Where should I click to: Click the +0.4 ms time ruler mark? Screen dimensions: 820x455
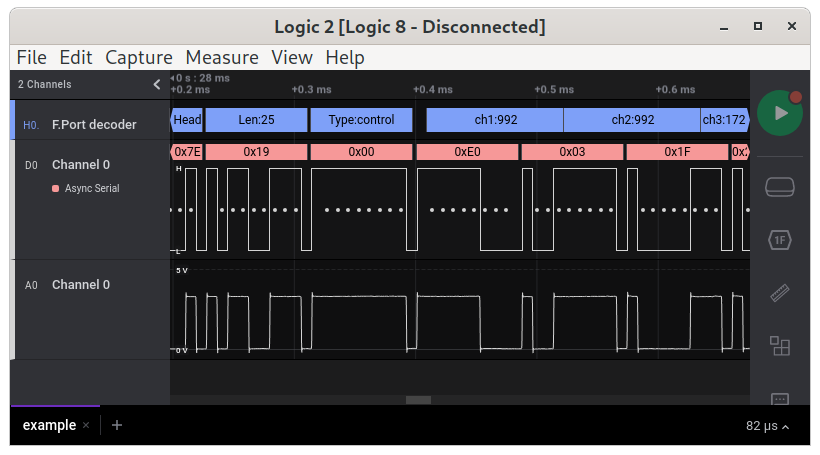432,89
